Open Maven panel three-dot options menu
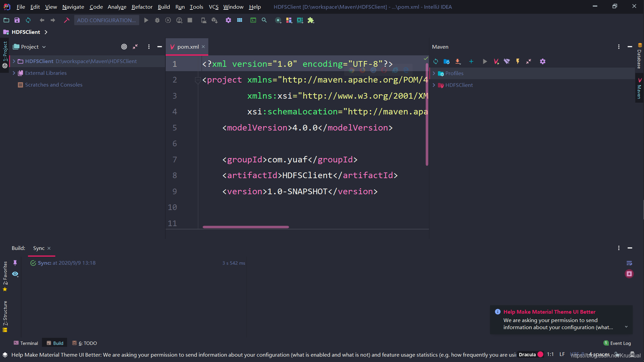Viewport: 644px width, 362px height. point(619,47)
